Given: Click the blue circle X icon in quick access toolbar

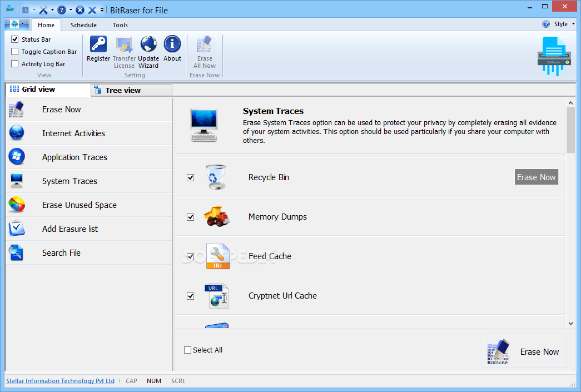Looking at the screenshot, I should (80, 10).
